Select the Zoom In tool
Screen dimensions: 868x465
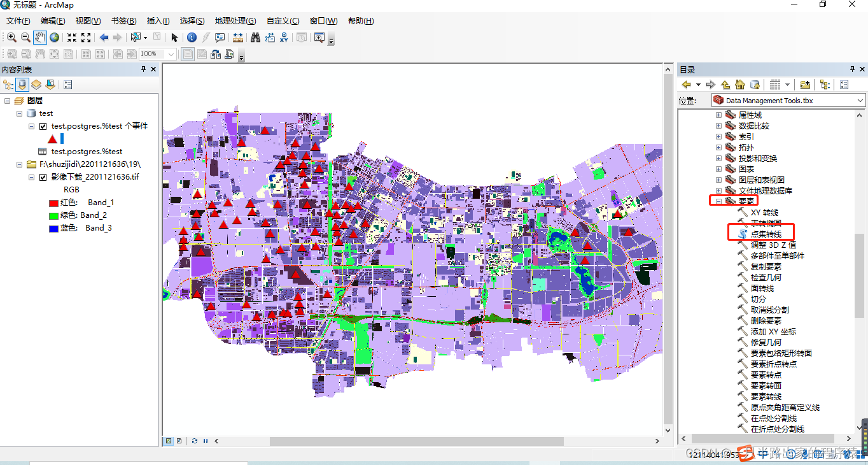tap(11, 38)
